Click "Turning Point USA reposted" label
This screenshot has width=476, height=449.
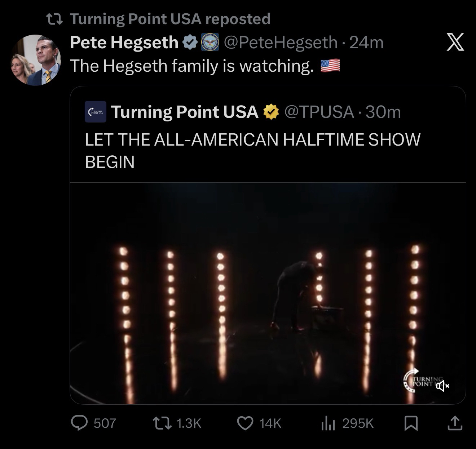pyautogui.click(x=169, y=19)
